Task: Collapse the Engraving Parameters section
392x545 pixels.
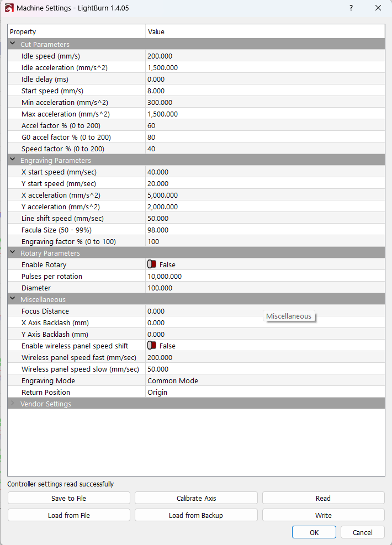Action: point(13,160)
